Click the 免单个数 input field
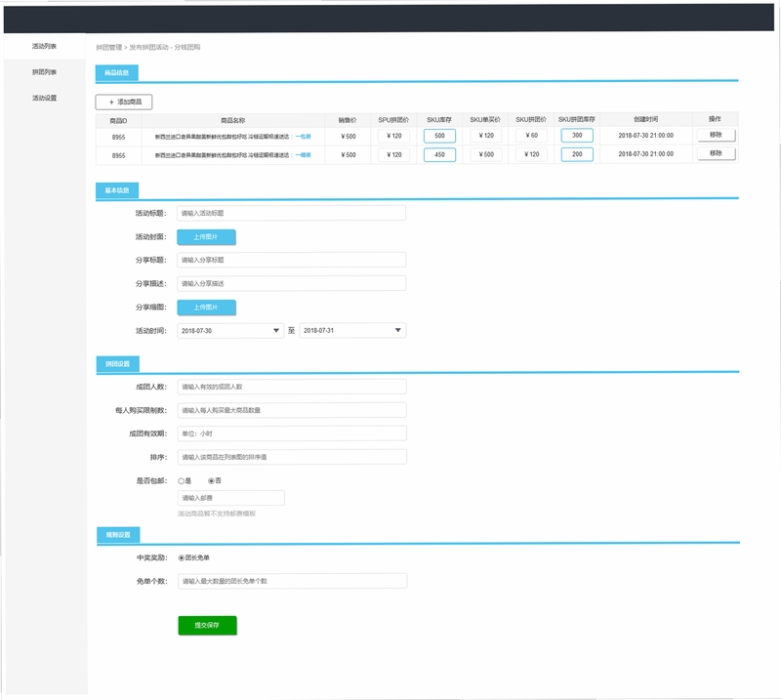The height and width of the screenshot is (700, 781). (292, 582)
